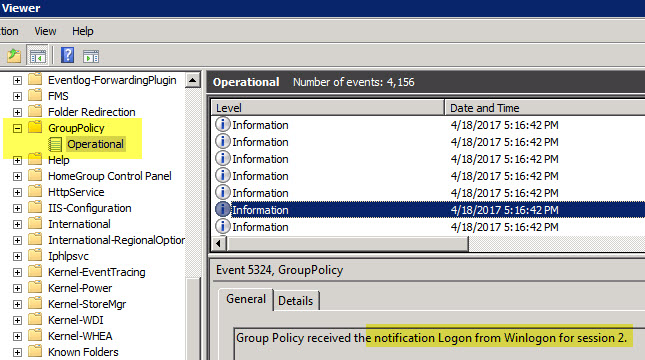Click 'Number of events: 4,156' text

click(354, 82)
